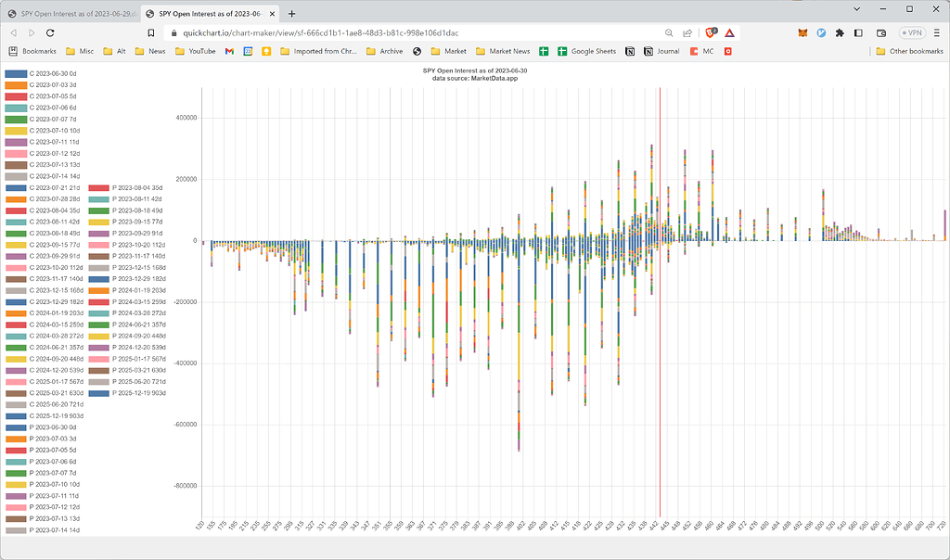Click the share icon in the address bar
Viewport: 950px width, 560px height.
click(689, 32)
